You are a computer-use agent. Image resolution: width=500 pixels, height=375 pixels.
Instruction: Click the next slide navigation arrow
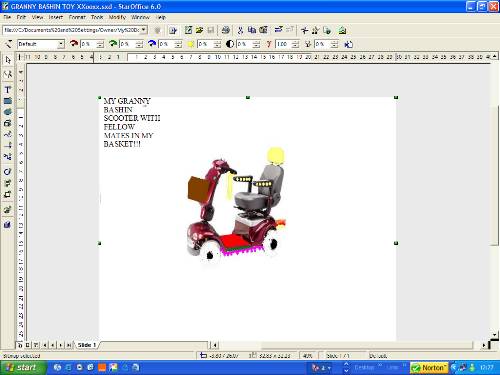(x=60, y=345)
